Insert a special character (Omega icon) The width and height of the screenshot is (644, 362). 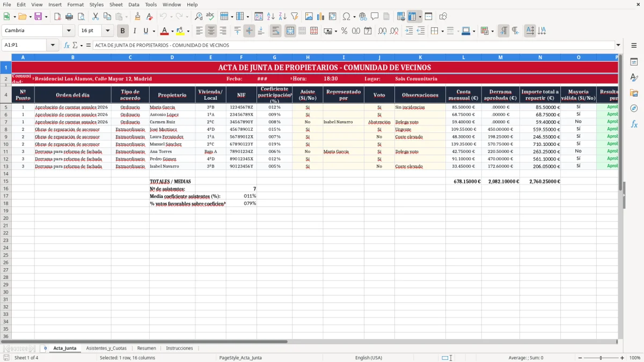pyautogui.click(x=346, y=17)
